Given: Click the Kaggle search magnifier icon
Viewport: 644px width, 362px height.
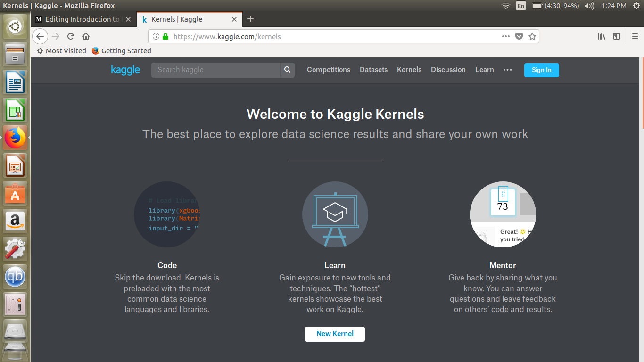Looking at the screenshot, I should (287, 70).
